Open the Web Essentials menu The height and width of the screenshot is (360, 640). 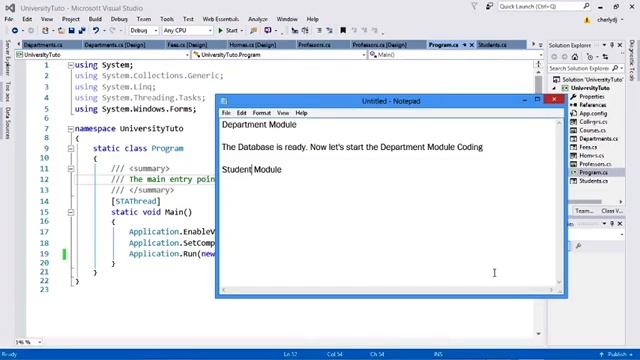(x=220, y=19)
